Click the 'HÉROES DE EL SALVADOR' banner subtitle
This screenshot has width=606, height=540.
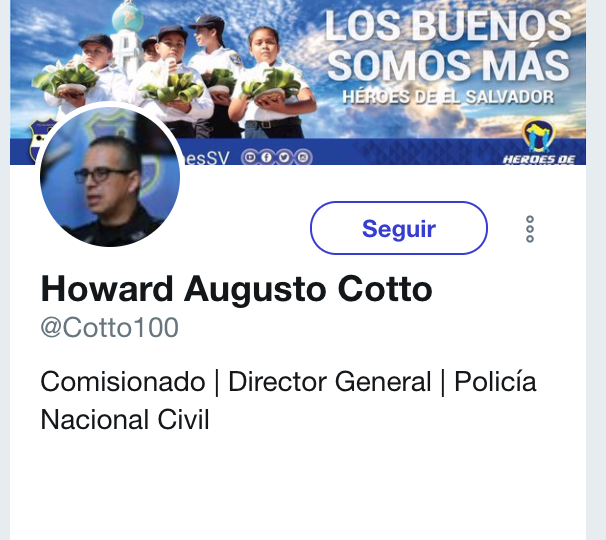click(448, 97)
